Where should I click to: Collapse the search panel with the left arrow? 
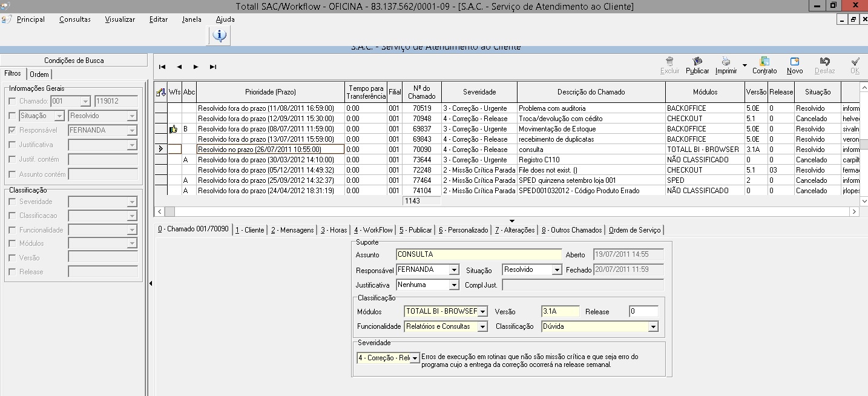coord(151,283)
